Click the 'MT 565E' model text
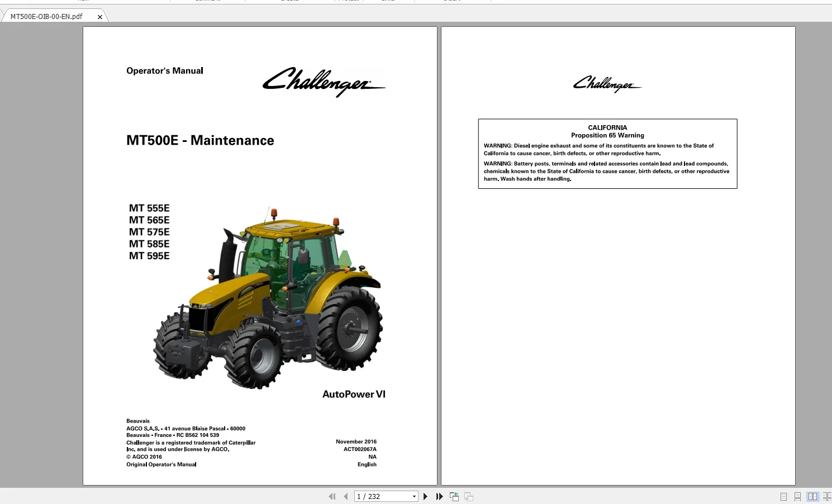The width and height of the screenshot is (832, 504). [x=149, y=220]
